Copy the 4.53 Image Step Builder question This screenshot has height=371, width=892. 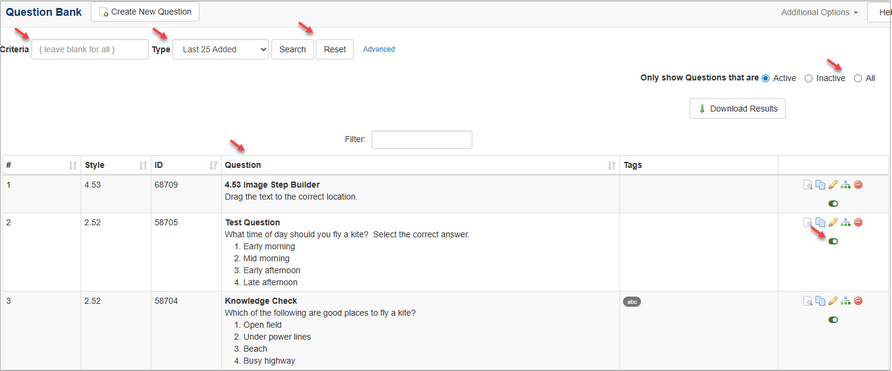(x=820, y=185)
